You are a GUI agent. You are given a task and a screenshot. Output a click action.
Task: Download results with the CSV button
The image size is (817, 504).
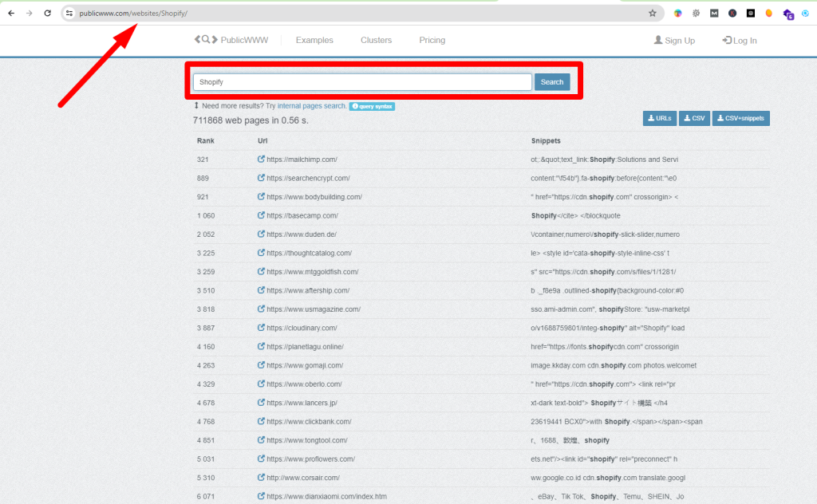695,118
